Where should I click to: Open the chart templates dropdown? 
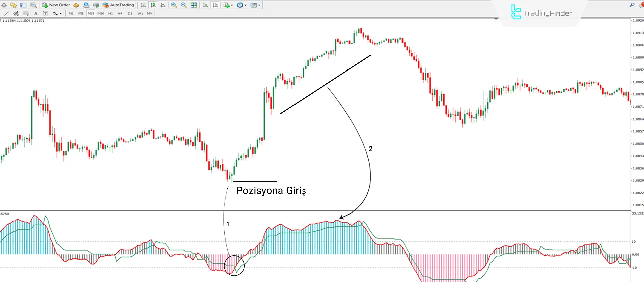[x=255, y=5]
